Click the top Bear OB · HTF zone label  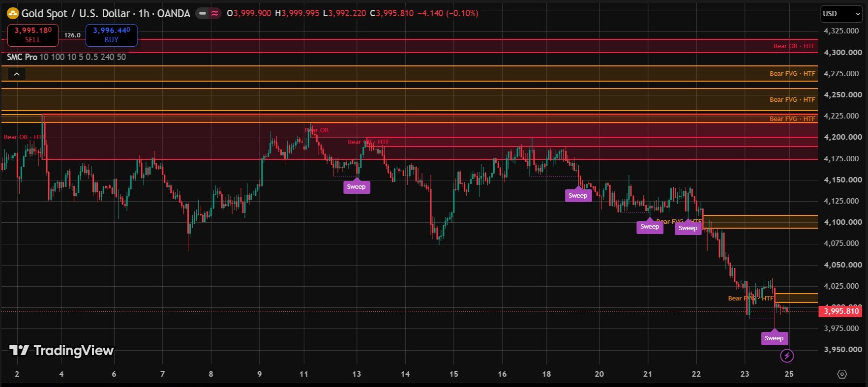(x=794, y=46)
